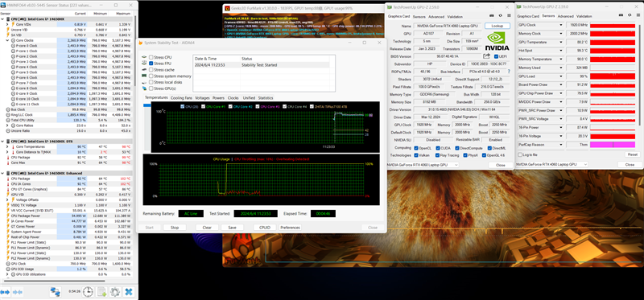
Task: Click PerfCap Reason magenta bar
Action: 613,145
